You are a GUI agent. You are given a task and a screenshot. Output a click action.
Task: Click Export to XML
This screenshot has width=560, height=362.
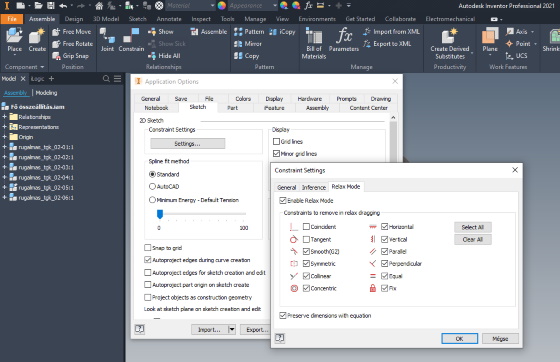(387, 44)
